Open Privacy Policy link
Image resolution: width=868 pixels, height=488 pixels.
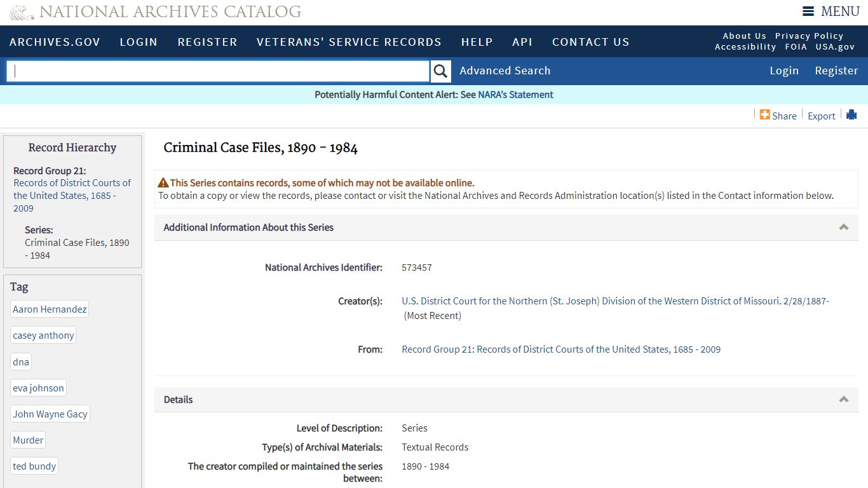pos(809,36)
